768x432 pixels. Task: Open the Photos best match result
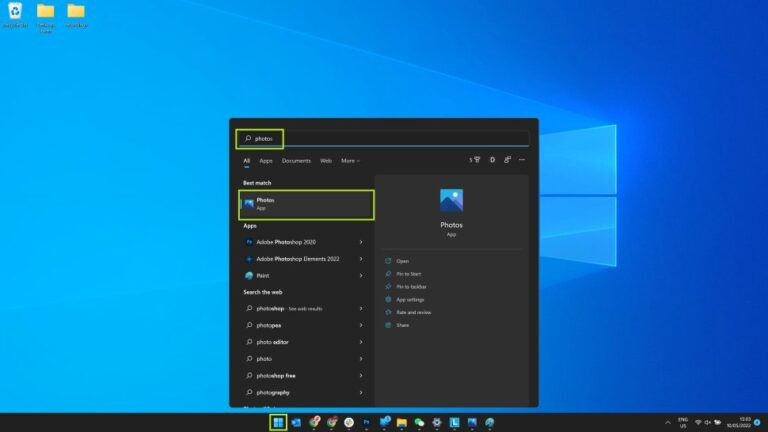tap(307, 204)
